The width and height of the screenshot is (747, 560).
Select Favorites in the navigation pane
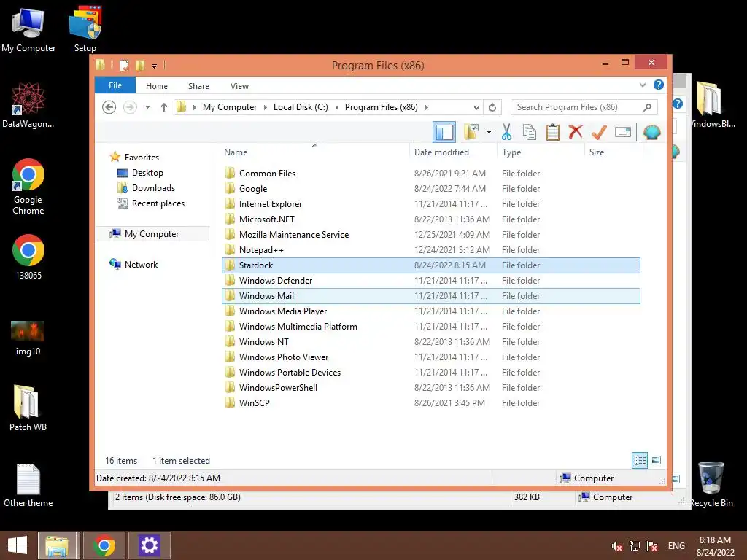[x=142, y=157]
